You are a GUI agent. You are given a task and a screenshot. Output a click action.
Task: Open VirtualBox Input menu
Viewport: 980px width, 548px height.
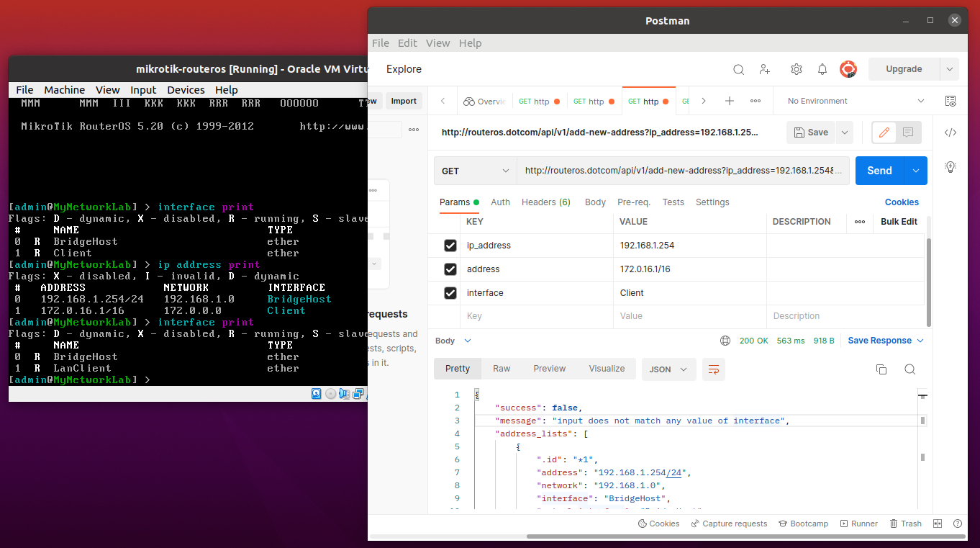point(143,90)
